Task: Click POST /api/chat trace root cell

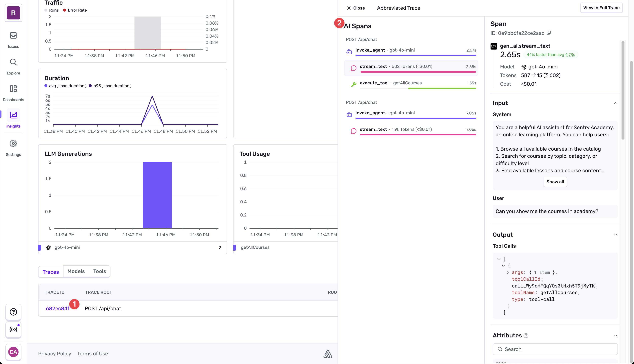Action: (103, 308)
